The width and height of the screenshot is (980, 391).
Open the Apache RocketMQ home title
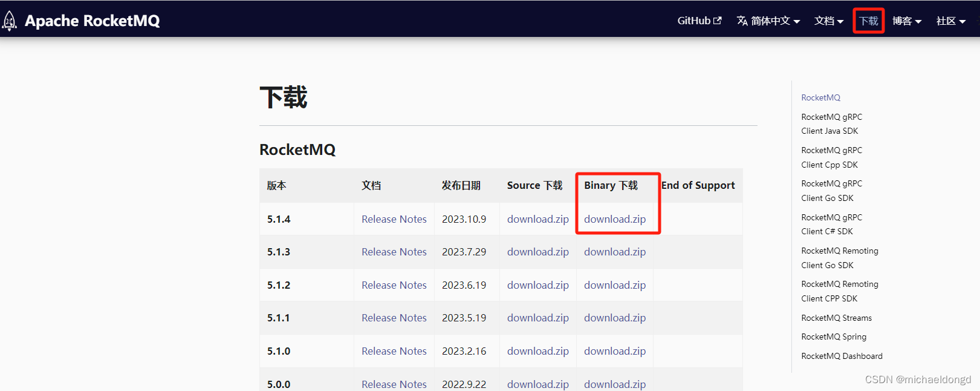pos(92,21)
